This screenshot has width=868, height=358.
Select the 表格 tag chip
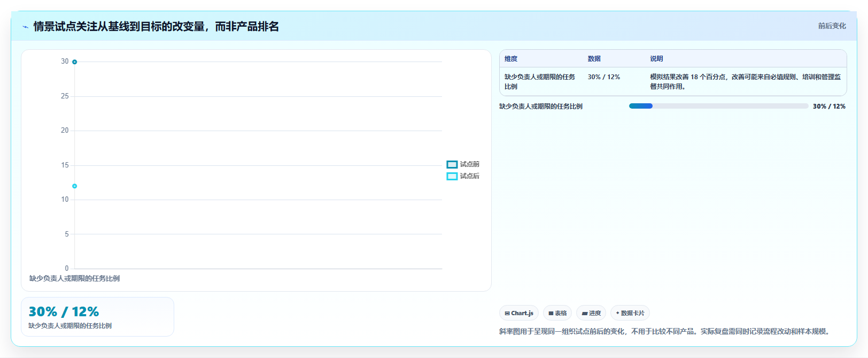(x=557, y=313)
